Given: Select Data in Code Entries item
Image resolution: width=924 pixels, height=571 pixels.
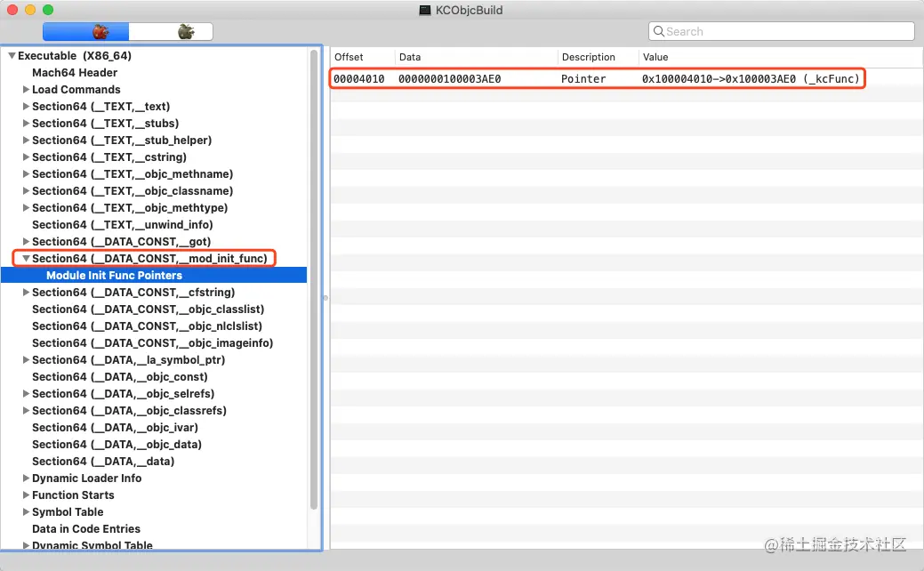Looking at the screenshot, I should coord(86,528).
